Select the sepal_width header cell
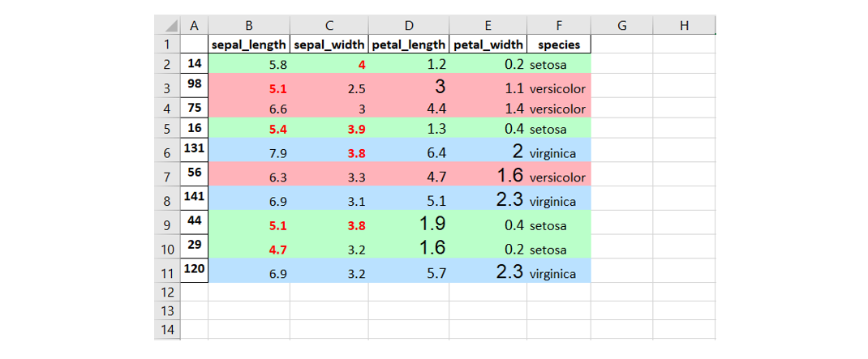The image size is (868, 359). pyautogui.click(x=329, y=45)
